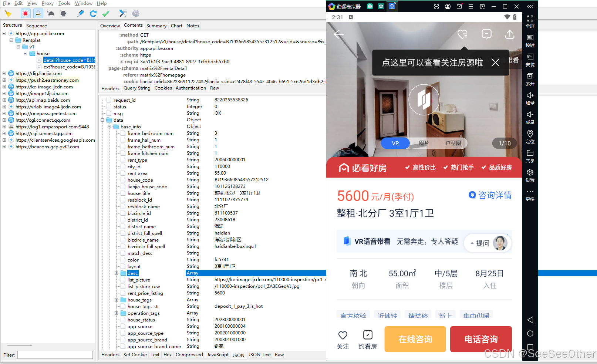Screen dimensions: 597x364
Task: Expand the operation_tags array node
Action: [x=116, y=313]
